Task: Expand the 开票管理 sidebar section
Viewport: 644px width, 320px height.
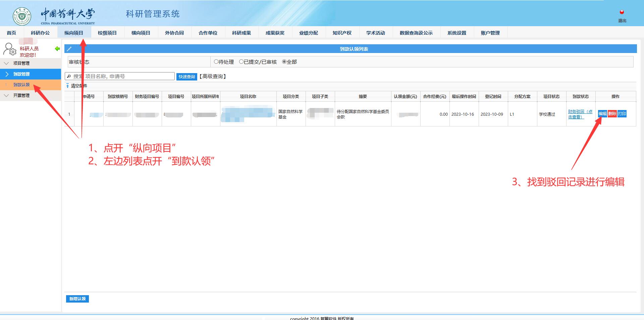Action: pyautogui.click(x=21, y=96)
